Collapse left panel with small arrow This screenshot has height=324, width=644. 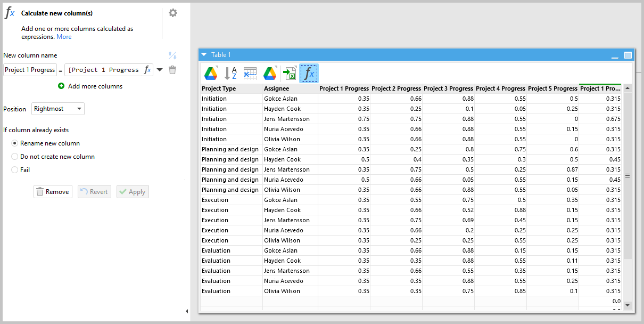pos(187,311)
